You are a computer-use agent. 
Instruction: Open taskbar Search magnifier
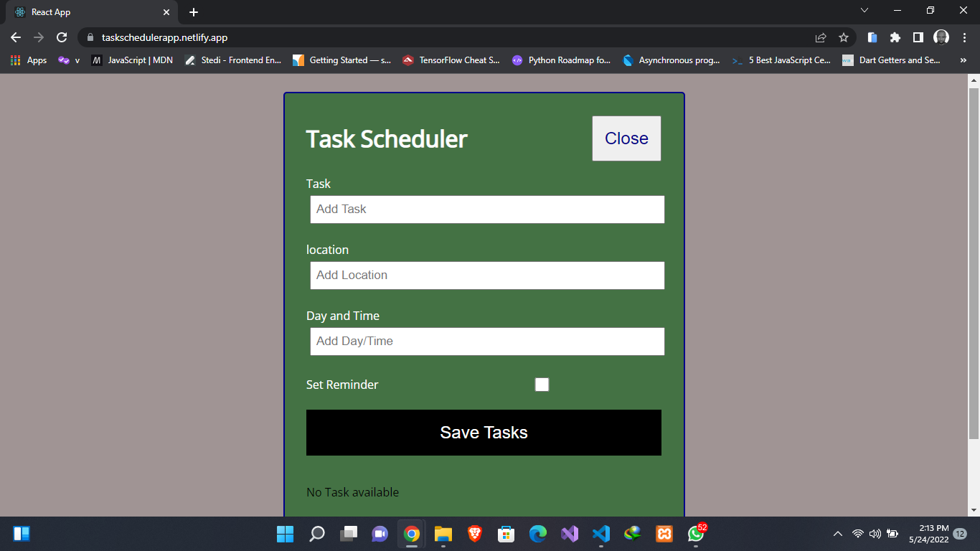click(316, 534)
